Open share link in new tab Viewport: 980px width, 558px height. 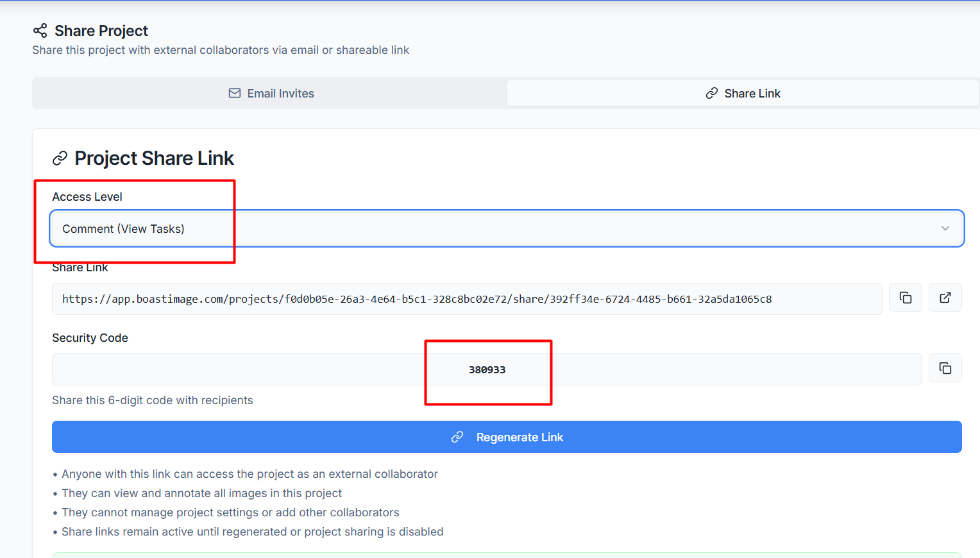(945, 298)
